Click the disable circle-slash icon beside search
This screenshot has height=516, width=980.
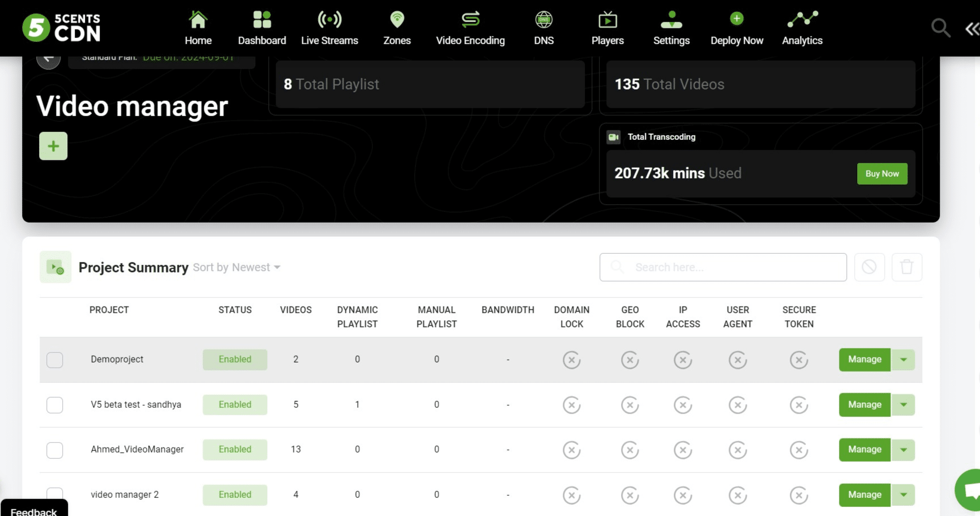coord(869,267)
